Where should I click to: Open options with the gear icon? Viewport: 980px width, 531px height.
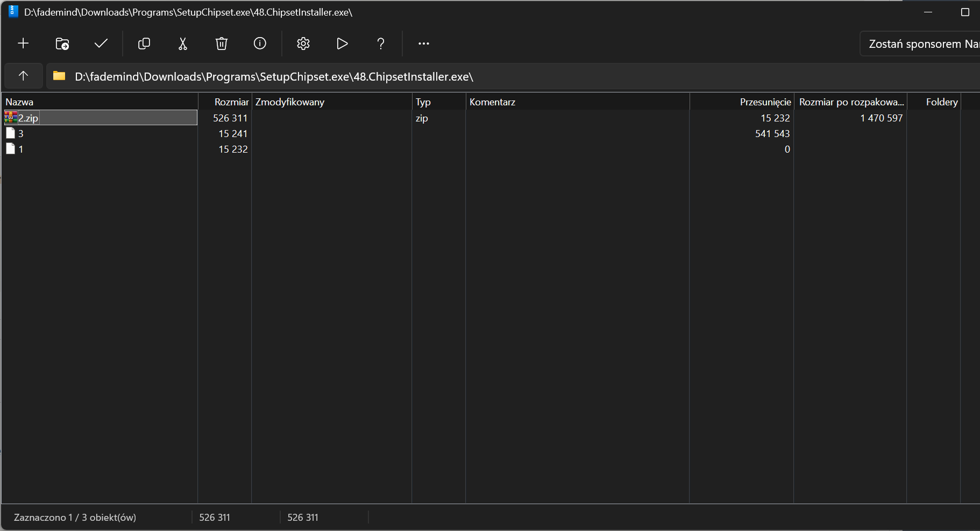(303, 44)
